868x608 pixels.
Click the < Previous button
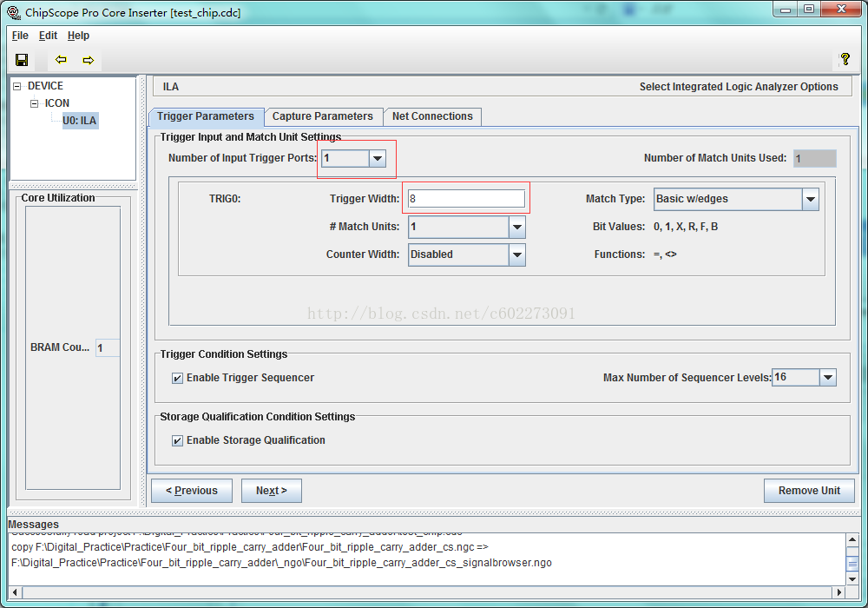[x=192, y=491]
